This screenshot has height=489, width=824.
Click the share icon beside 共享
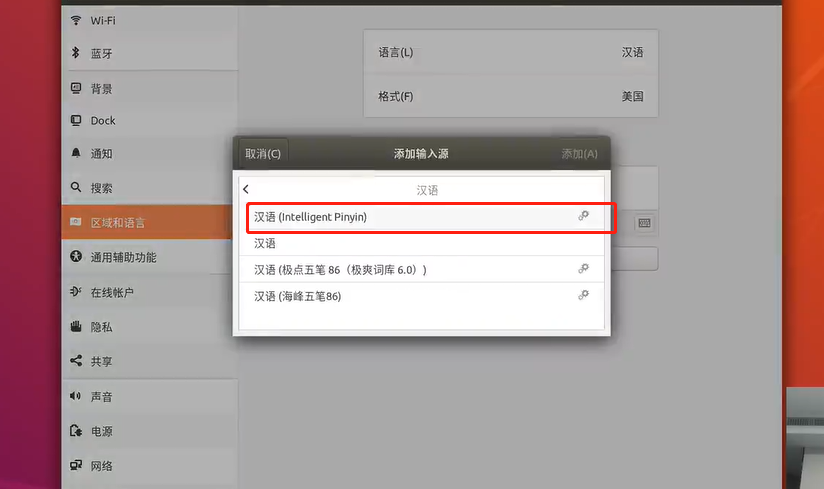(x=76, y=360)
